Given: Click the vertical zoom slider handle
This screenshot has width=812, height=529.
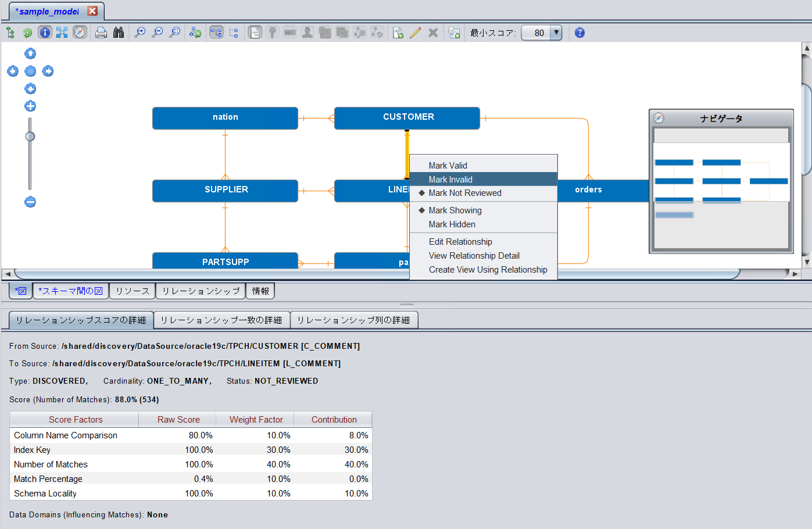Looking at the screenshot, I should click(30, 136).
